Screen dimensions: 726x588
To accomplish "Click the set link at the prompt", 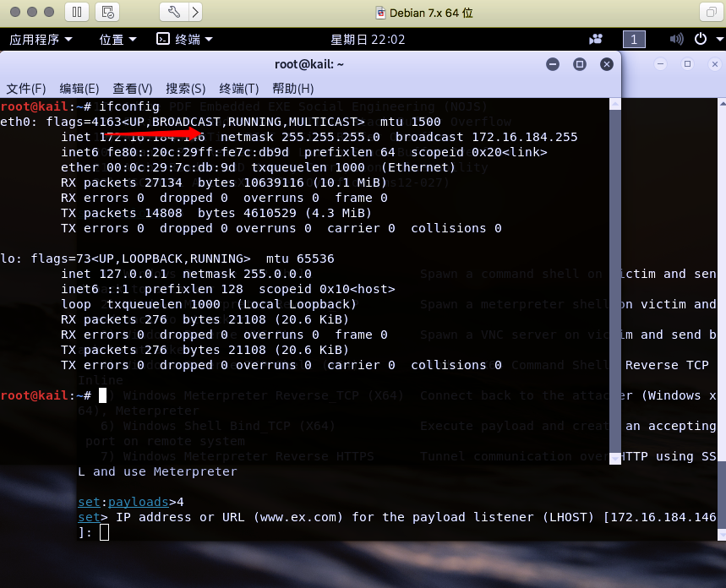I will 88,517.
